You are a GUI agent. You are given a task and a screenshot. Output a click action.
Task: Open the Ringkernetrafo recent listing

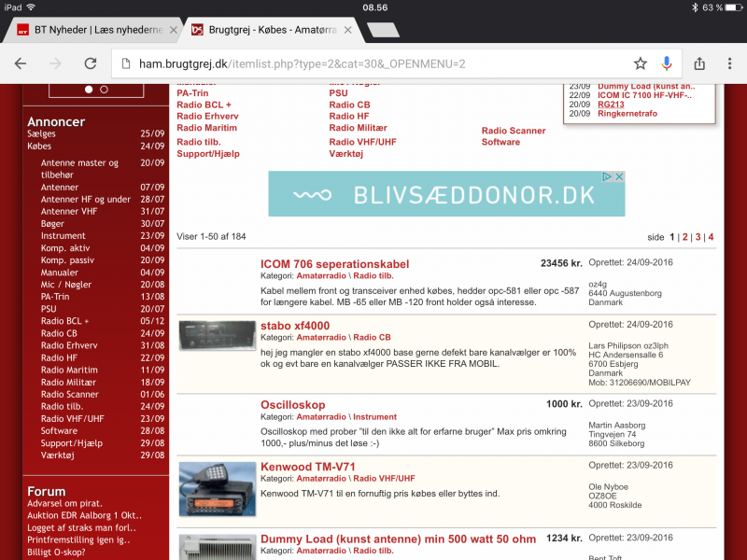pyautogui.click(x=627, y=113)
